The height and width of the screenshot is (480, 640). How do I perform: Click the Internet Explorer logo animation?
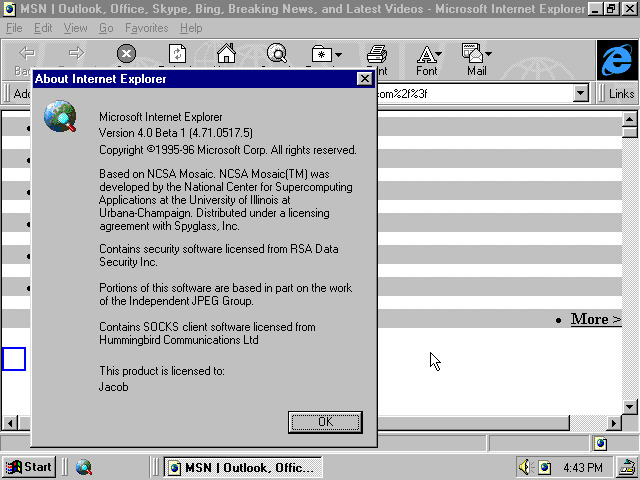[617, 60]
